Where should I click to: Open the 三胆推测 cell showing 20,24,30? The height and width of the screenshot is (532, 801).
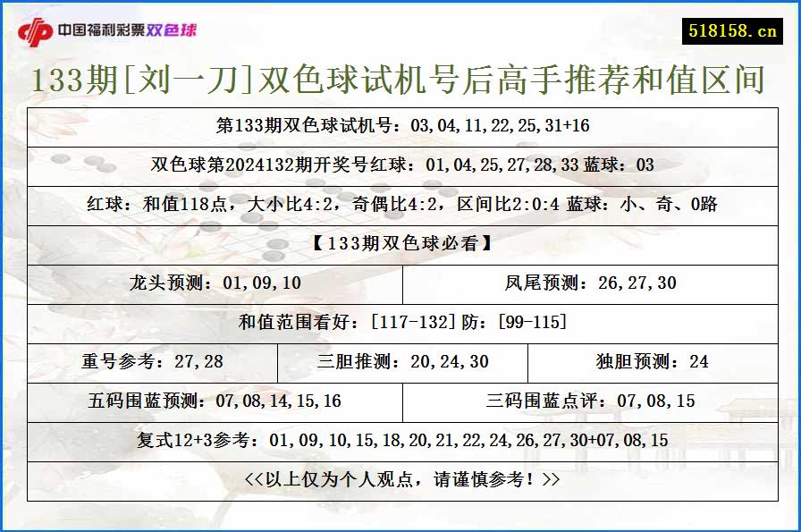[x=400, y=362]
